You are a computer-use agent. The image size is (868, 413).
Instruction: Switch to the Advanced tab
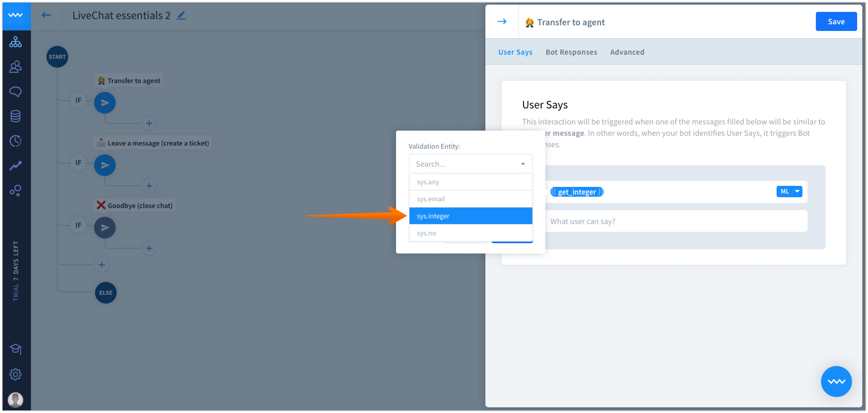[627, 52]
